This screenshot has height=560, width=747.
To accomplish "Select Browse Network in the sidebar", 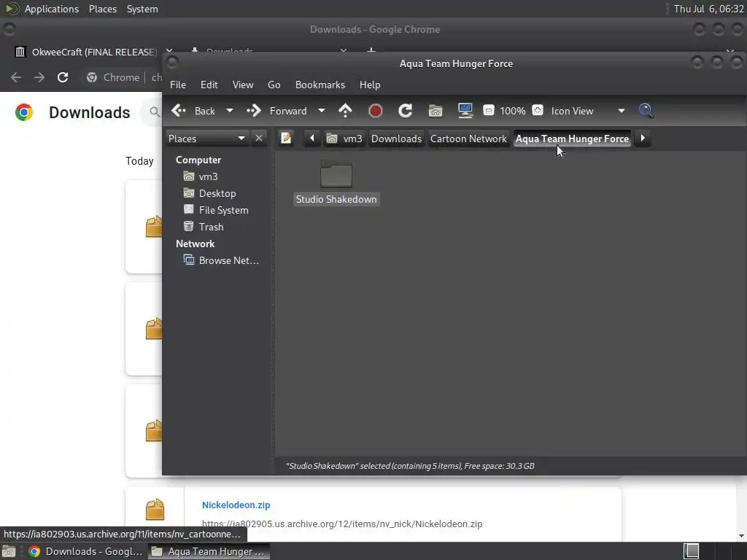I will click(228, 260).
